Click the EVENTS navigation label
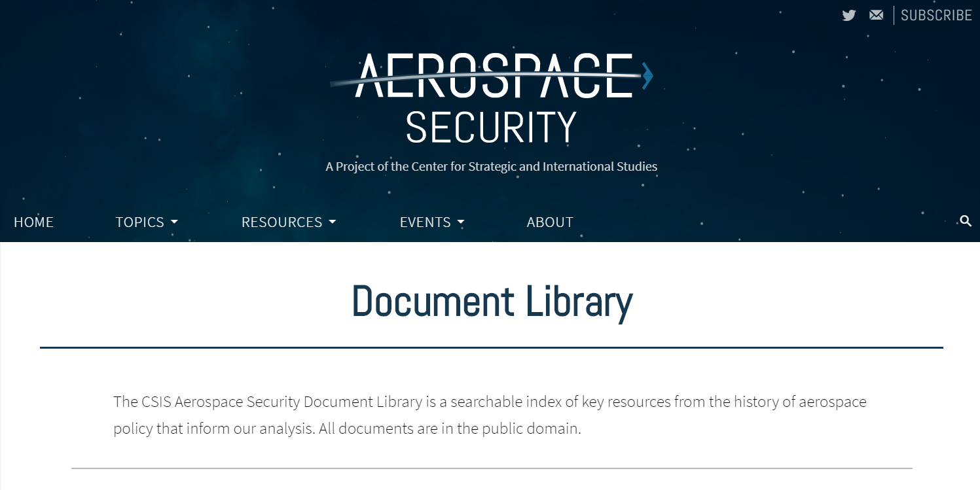Screen dimensions: 980x490 coord(425,222)
